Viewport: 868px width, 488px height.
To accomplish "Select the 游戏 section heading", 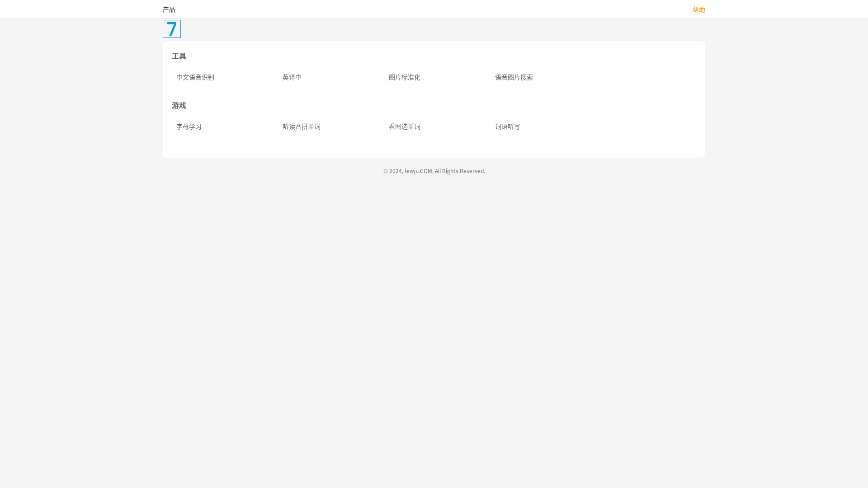I will coord(179,105).
